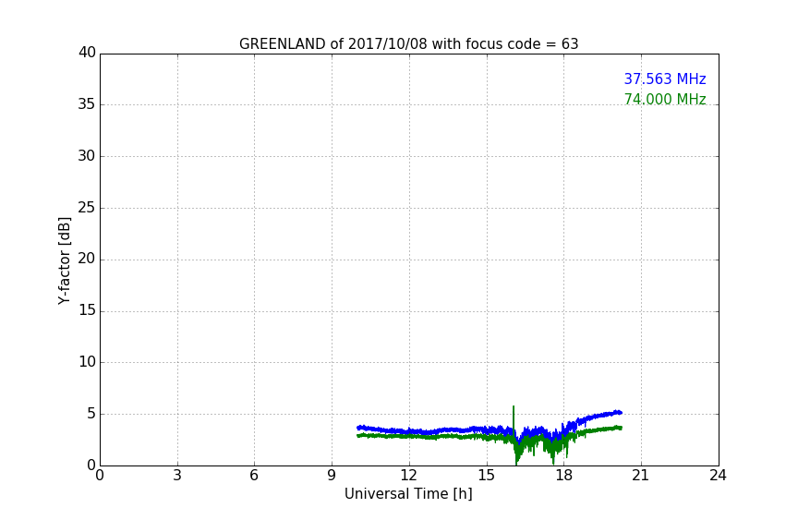Viewport: 798px width, 532px height.
Task: Click the start of the blue curve
Action: [x=358, y=428]
